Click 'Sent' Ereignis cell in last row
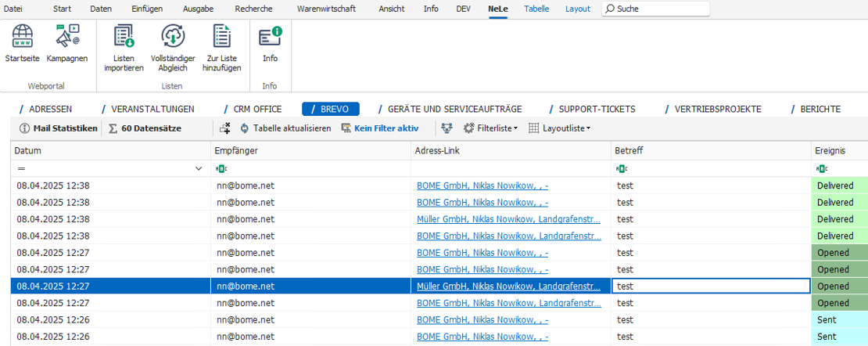The image size is (868, 346). (x=839, y=337)
